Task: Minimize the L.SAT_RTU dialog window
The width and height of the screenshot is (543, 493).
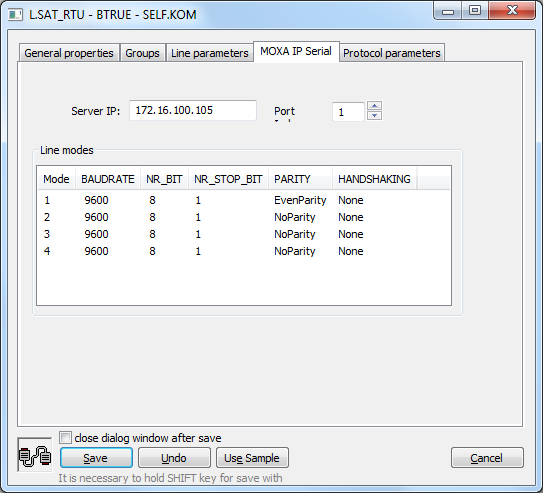Action: [447, 11]
